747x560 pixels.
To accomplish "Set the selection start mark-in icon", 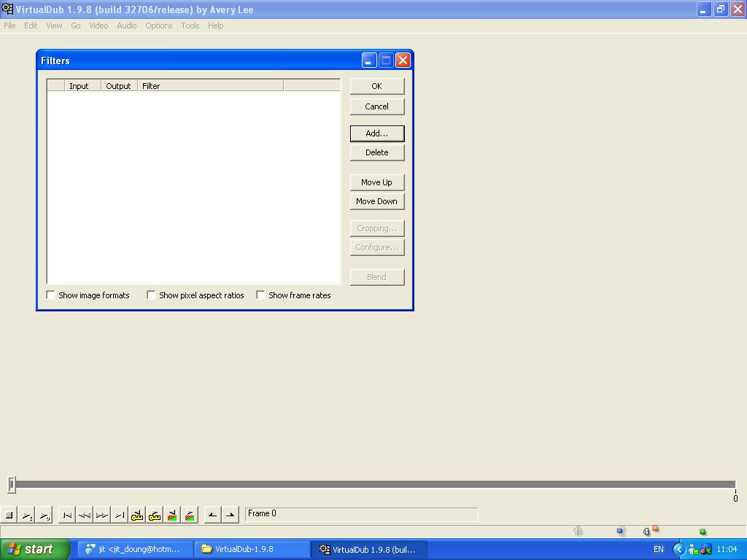I will click(x=212, y=515).
